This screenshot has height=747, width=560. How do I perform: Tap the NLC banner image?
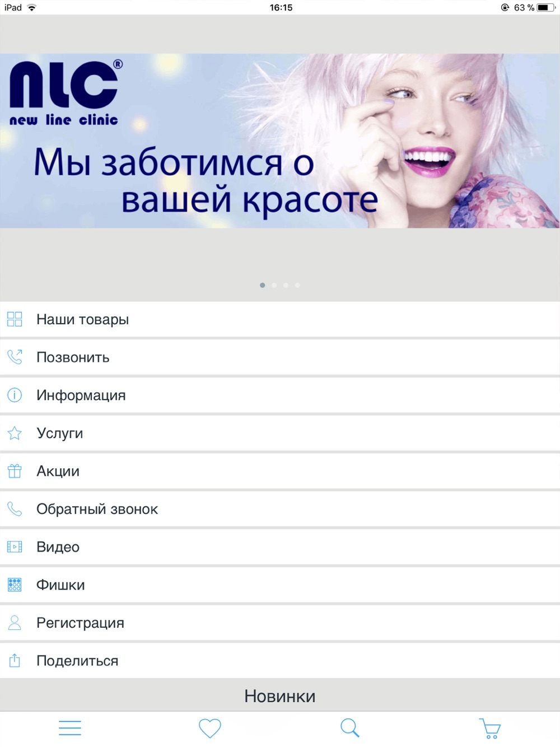point(280,141)
